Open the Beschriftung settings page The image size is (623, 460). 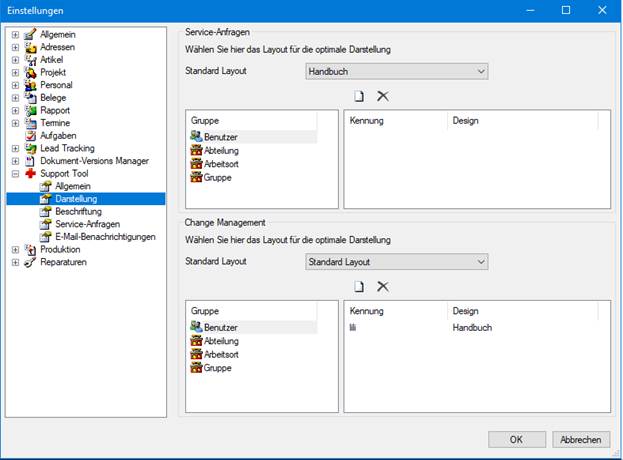[78, 211]
